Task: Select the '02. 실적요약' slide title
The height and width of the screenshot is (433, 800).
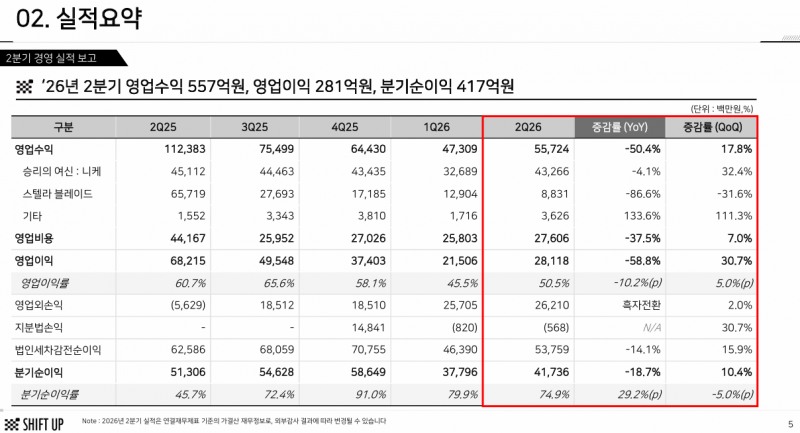Action: coord(79,18)
